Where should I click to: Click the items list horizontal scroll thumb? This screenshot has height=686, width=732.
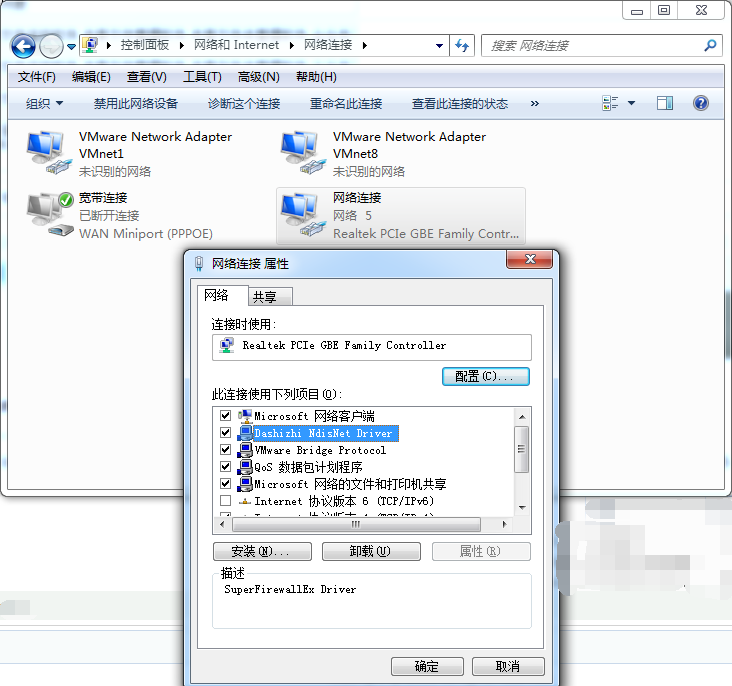tap(356, 524)
